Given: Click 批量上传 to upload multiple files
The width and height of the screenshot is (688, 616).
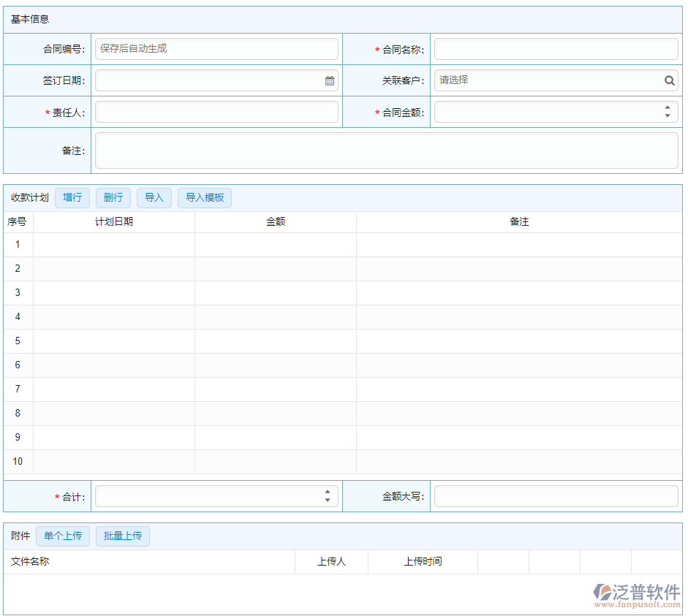Looking at the screenshot, I should tap(122, 536).
